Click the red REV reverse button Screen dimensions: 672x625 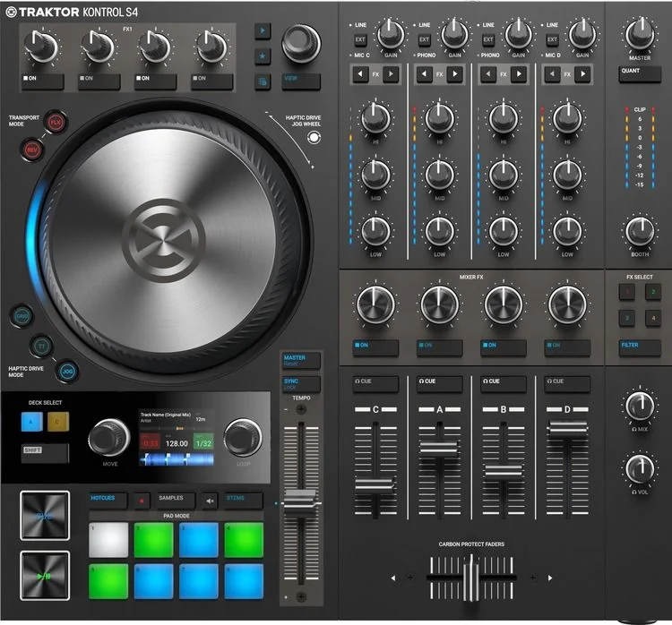[31, 150]
